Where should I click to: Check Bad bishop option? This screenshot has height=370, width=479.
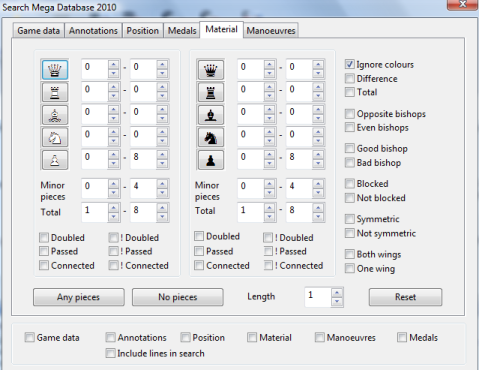point(349,162)
